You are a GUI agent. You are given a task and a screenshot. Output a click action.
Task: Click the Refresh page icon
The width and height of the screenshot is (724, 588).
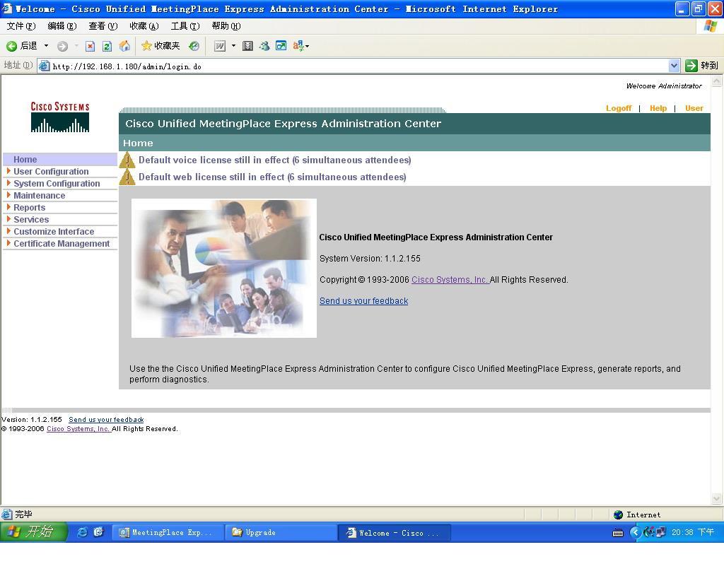pos(107,46)
